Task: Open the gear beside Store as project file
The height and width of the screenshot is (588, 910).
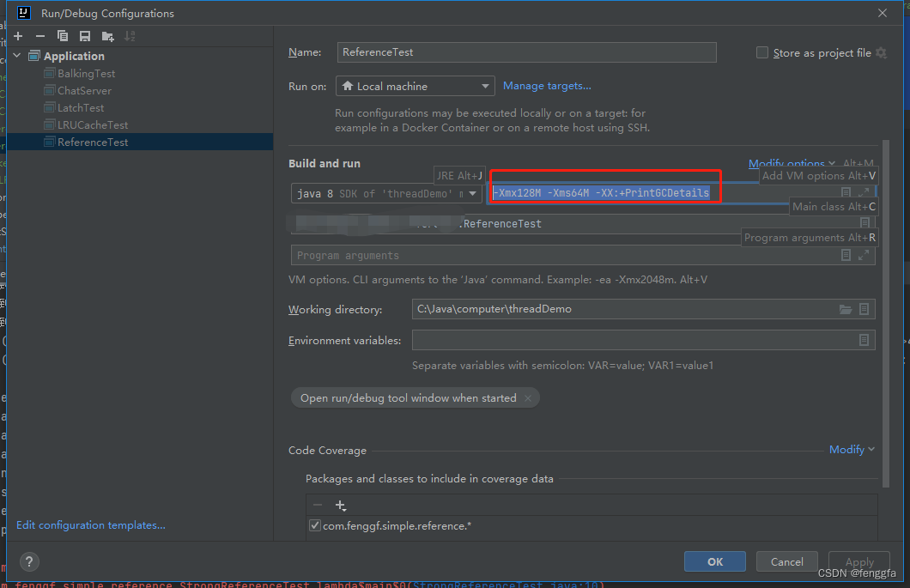Action: coord(881,53)
